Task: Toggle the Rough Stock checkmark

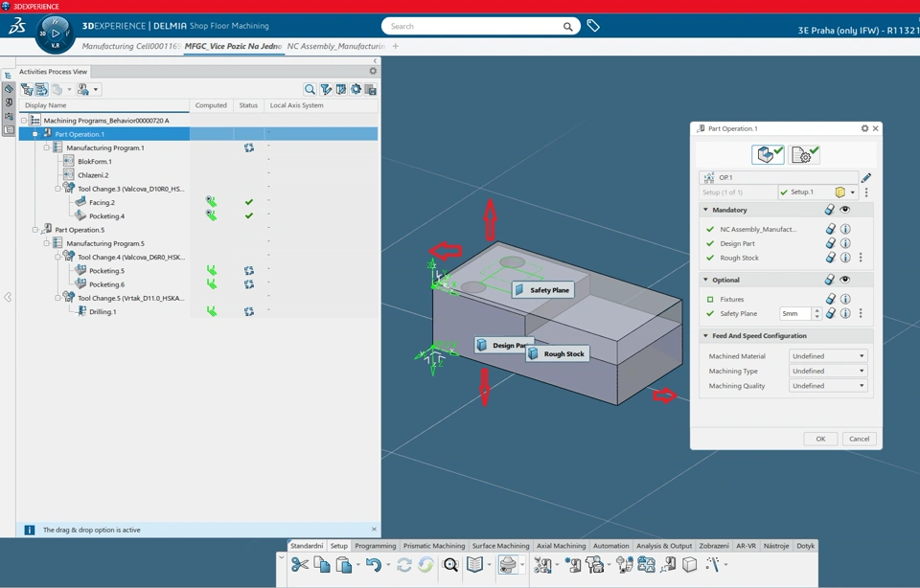Action: click(710, 258)
